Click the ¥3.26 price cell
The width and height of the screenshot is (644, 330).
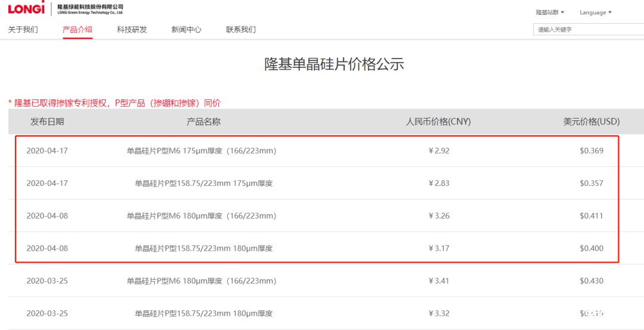[439, 216]
